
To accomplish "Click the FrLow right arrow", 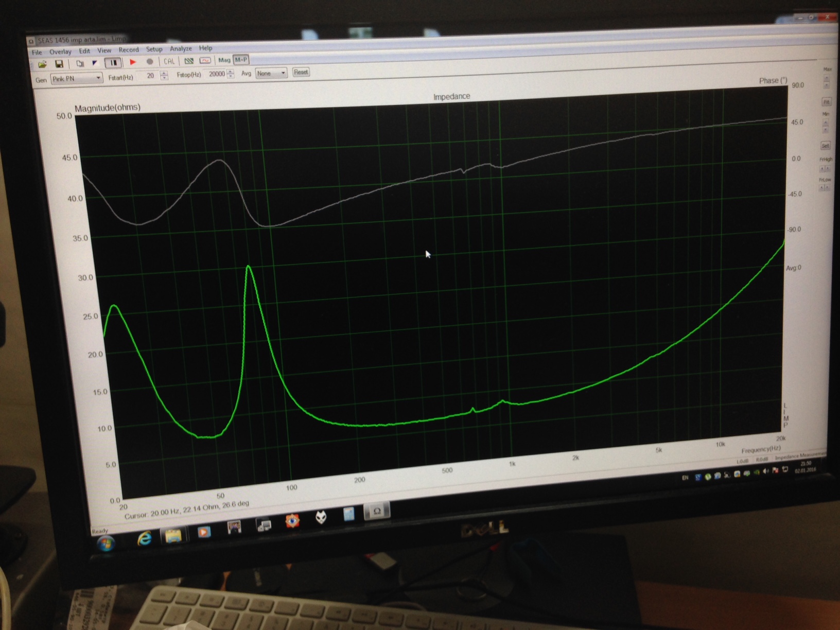I will point(827,188).
